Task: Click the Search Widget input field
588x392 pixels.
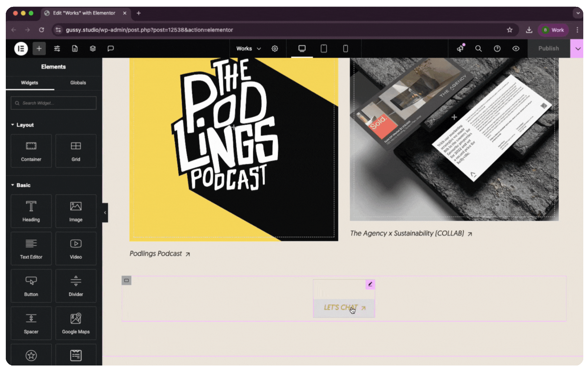Action: [54, 103]
